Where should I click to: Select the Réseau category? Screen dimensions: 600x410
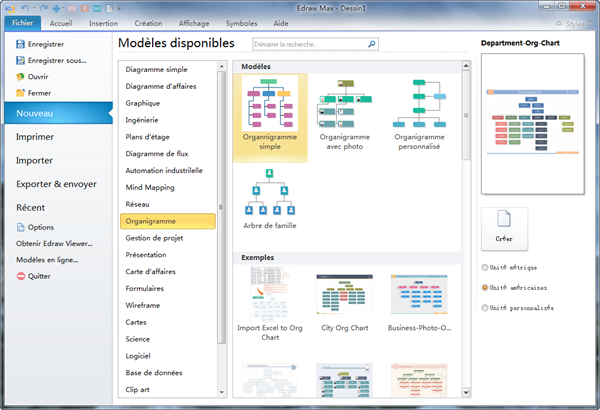click(168, 204)
